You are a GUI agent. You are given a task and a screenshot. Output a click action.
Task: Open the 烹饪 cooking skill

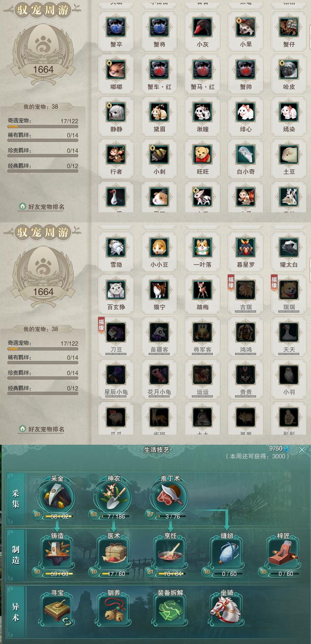click(x=170, y=553)
